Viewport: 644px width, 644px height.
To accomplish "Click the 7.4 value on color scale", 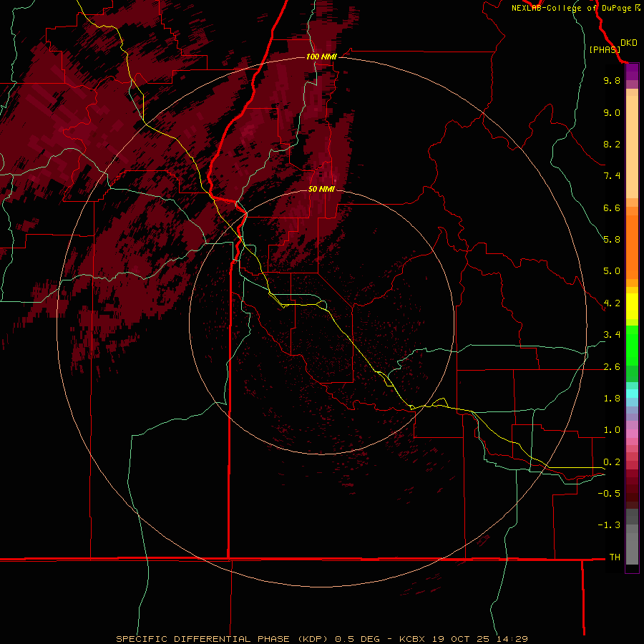I will tap(612, 176).
